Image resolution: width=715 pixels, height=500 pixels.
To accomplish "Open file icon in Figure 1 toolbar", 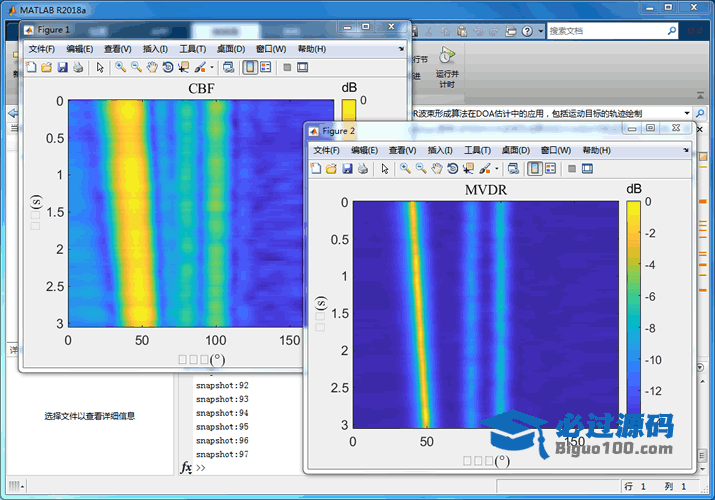I will coord(46,67).
